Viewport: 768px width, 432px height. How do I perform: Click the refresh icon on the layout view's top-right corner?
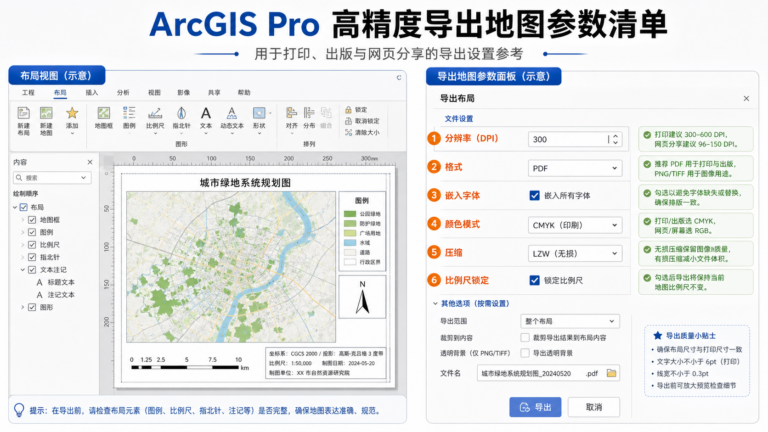tap(399, 77)
